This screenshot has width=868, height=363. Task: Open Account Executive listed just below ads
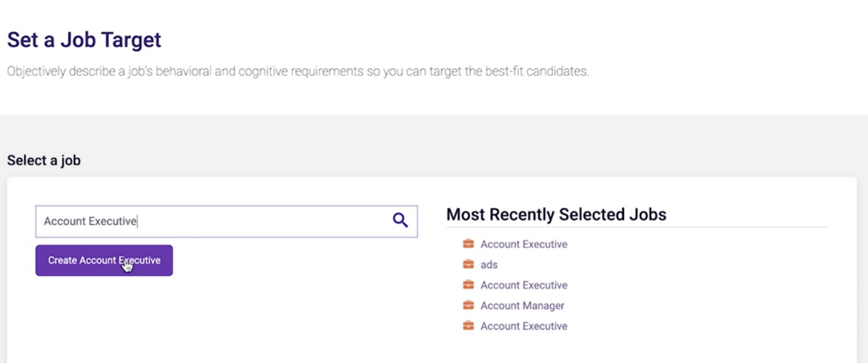point(524,285)
